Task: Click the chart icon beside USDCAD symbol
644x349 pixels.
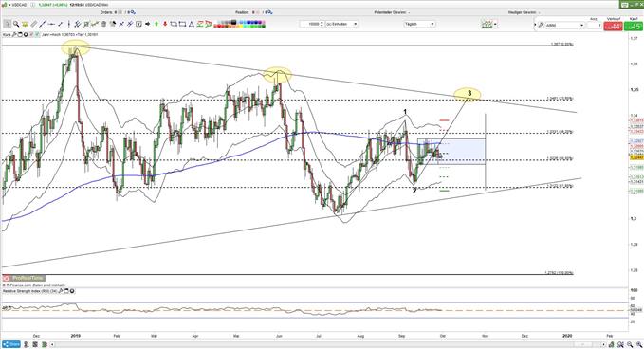Action: pos(4,5)
